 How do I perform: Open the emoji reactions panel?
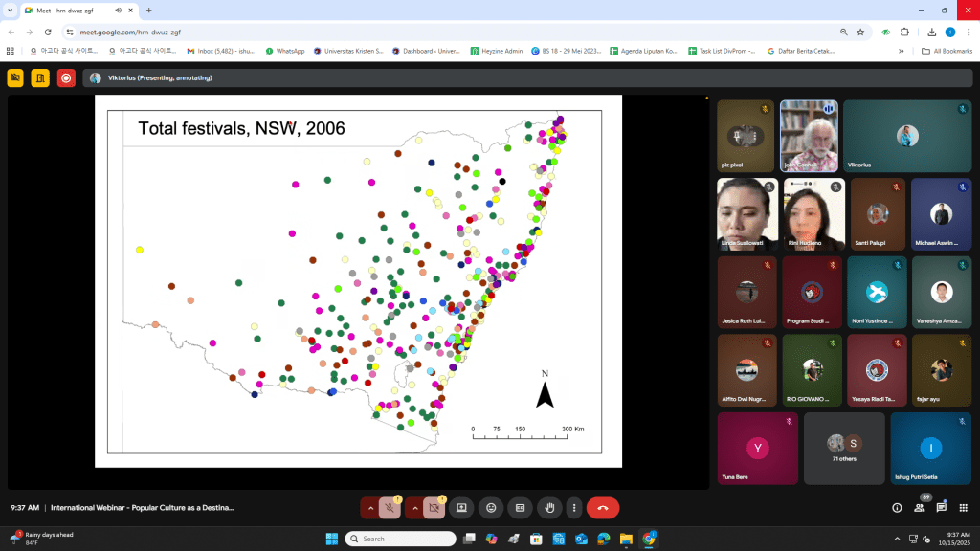point(491,508)
